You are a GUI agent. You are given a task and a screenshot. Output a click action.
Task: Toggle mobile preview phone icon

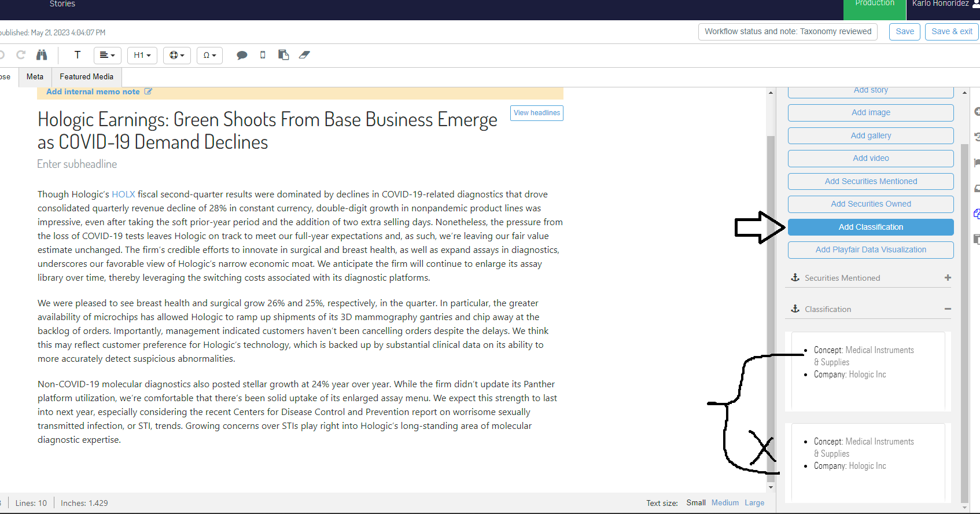(x=263, y=55)
